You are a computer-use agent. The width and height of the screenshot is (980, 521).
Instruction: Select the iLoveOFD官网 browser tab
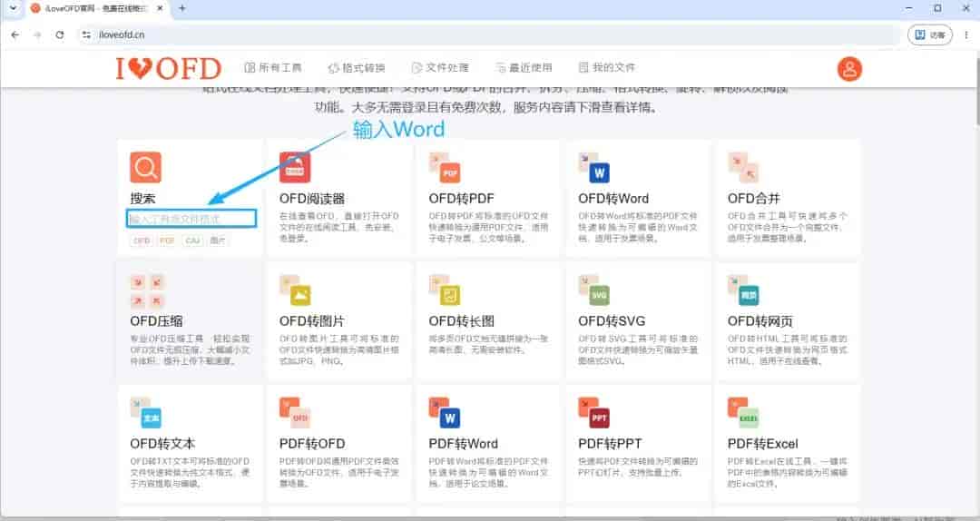[95, 9]
